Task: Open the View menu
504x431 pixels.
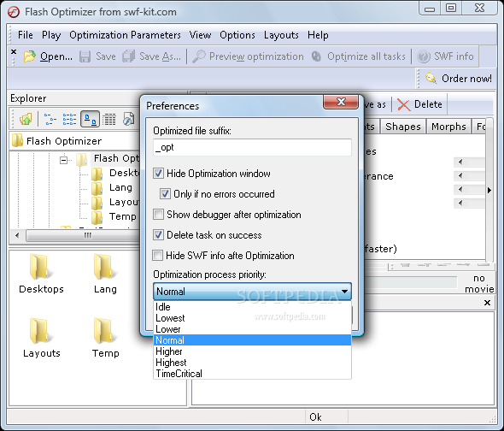Action: point(200,35)
